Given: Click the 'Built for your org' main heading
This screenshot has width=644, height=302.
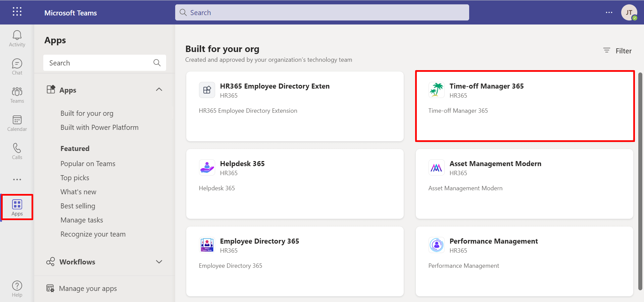Looking at the screenshot, I should [222, 49].
